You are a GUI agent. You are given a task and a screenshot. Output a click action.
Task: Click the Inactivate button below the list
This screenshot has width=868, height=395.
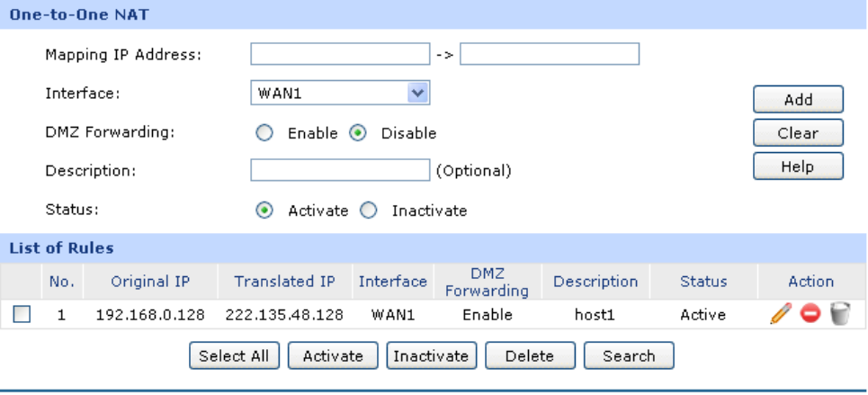(x=431, y=355)
